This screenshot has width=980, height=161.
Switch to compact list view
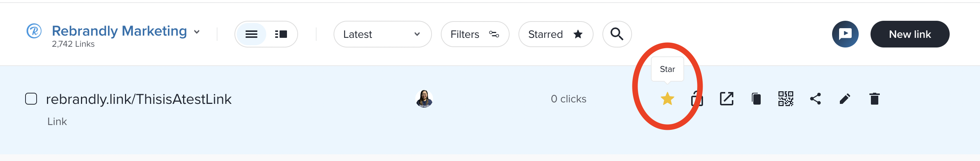click(251, 34)
